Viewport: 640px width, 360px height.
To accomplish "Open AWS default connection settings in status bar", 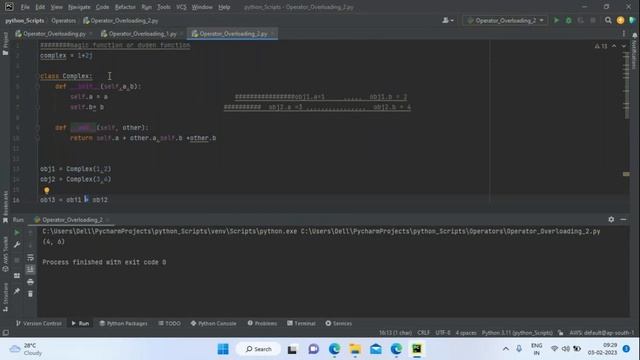I will [x=602, y=333].
